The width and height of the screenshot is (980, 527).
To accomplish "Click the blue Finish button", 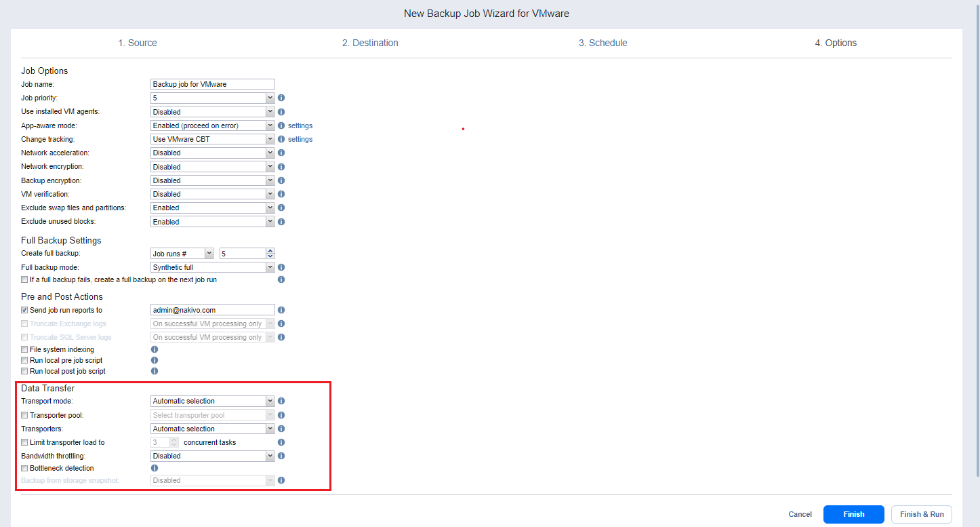I will click(x=853, y=514).
